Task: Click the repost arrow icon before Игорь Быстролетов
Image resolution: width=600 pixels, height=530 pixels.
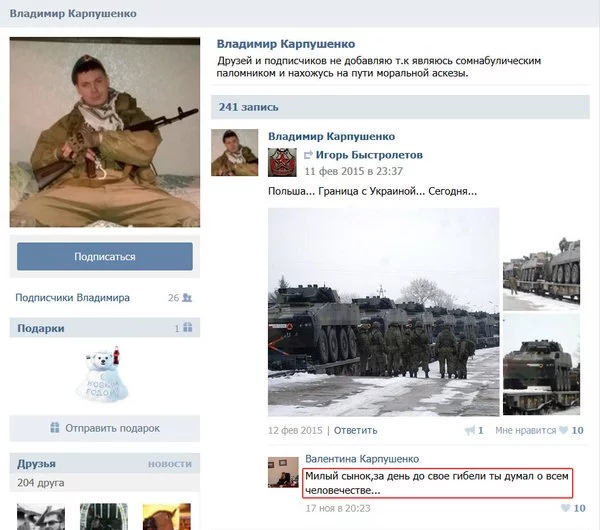Action: pyautogui.click(x=308, y=155)
